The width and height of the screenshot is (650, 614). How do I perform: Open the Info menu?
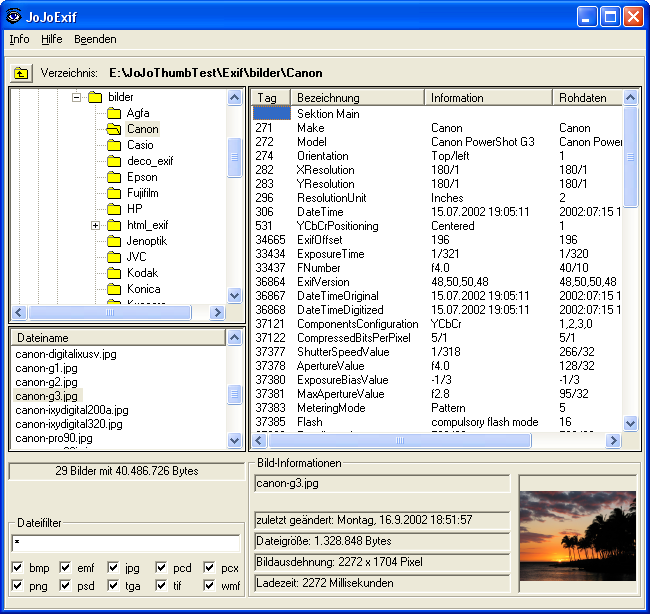19,39
